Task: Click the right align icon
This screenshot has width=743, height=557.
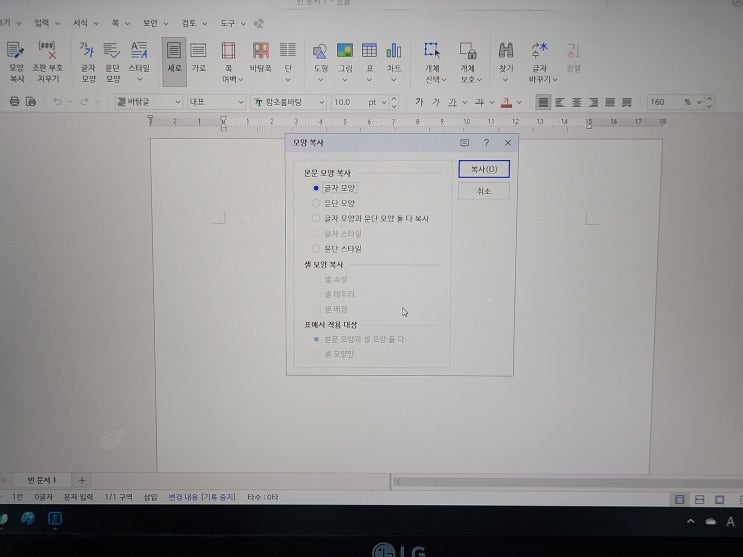Action: click(593, 102)
